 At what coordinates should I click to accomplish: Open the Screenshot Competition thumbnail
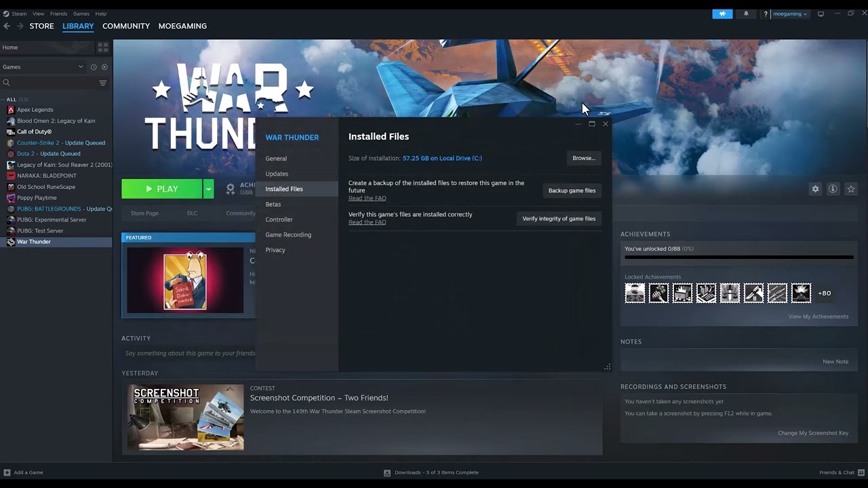[185, 418]
